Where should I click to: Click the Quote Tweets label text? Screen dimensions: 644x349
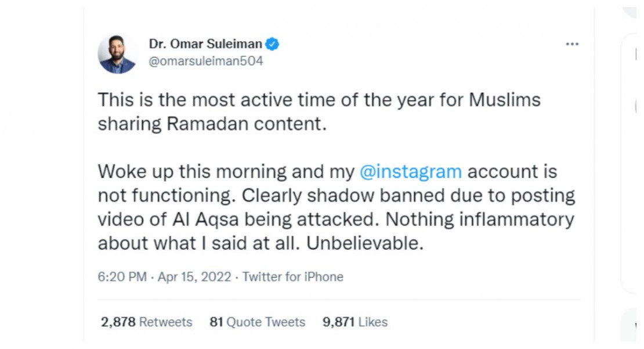tap(266, 322)
